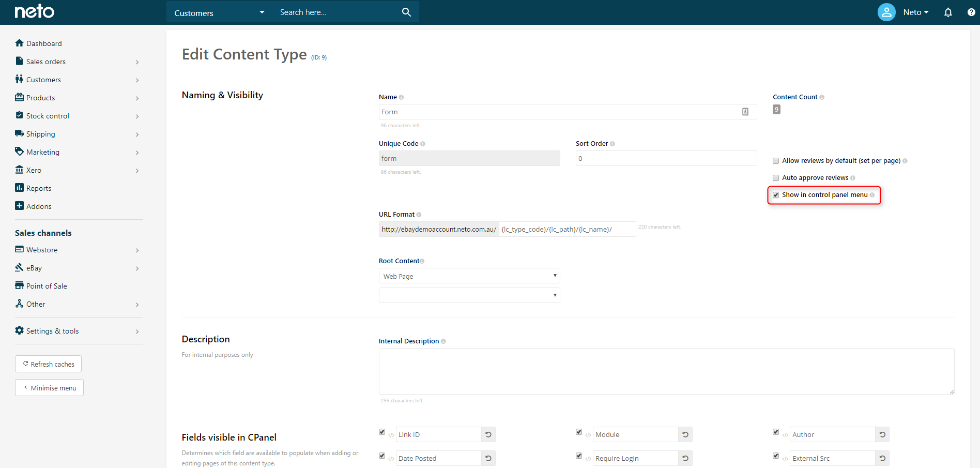The height and width of the screenshot is (468, 980).
Task: Click the Minimise menu button
Action: pyautogui.click(x=49, y=388)
